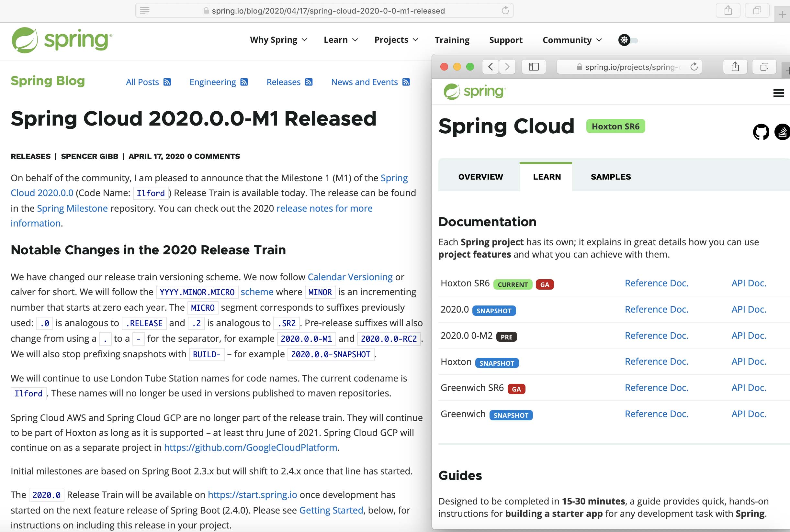Open the hamburger menu in projects window
The width and height of the screenshot is (790, 532).
click(x=778, y=93)
